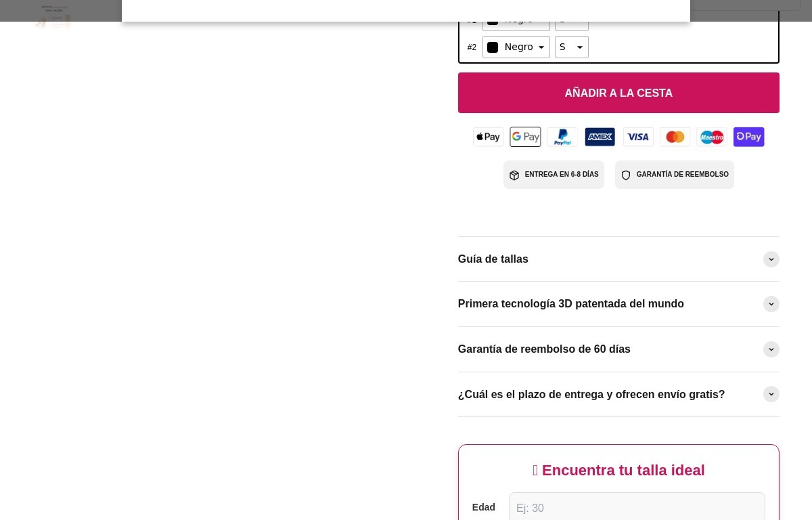Expand Primera tecnología 3D patentada section
Screen dimensions: 812x520
pyautogui.click(x=618, y=304)
